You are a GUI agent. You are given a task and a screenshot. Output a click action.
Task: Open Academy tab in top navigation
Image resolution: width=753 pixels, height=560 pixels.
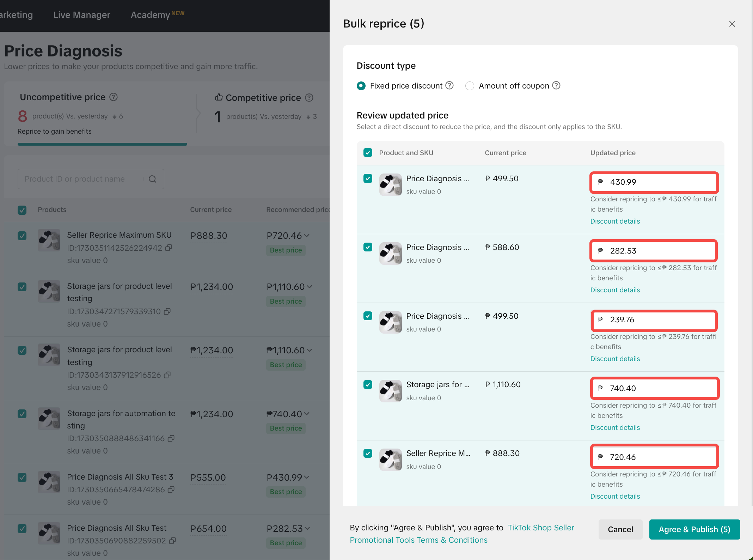[x=151, y=15]
